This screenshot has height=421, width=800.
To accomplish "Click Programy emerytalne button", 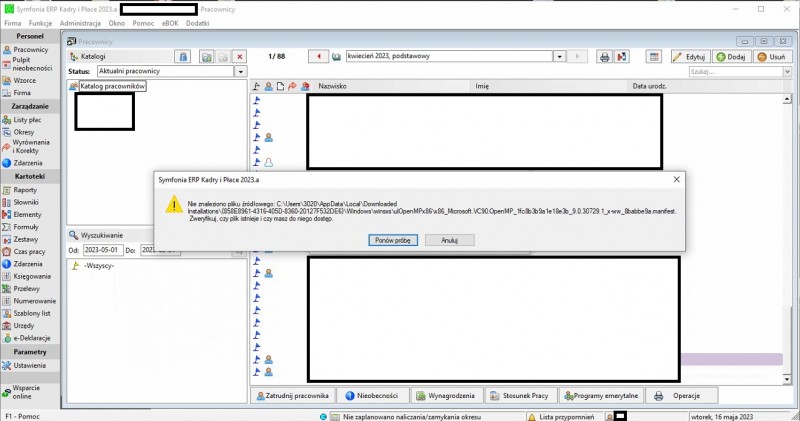I will pos(601,395).
